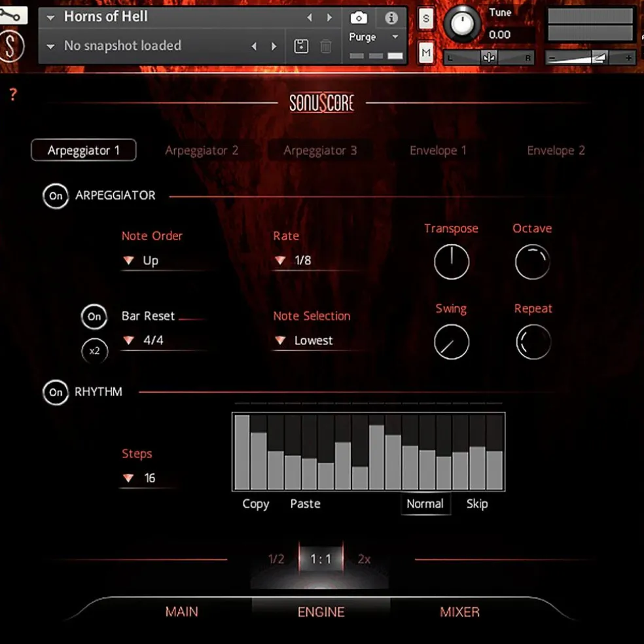The height and width of the screenshot is (644, 644).
Task: Save snapshot with the disk icon
Action: 301,46
